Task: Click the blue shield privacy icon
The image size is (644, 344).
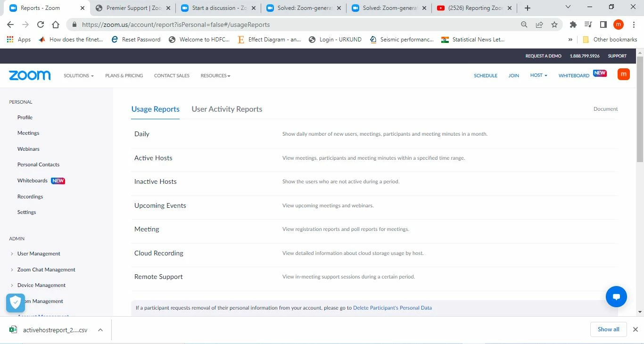Action: (16, 303)
